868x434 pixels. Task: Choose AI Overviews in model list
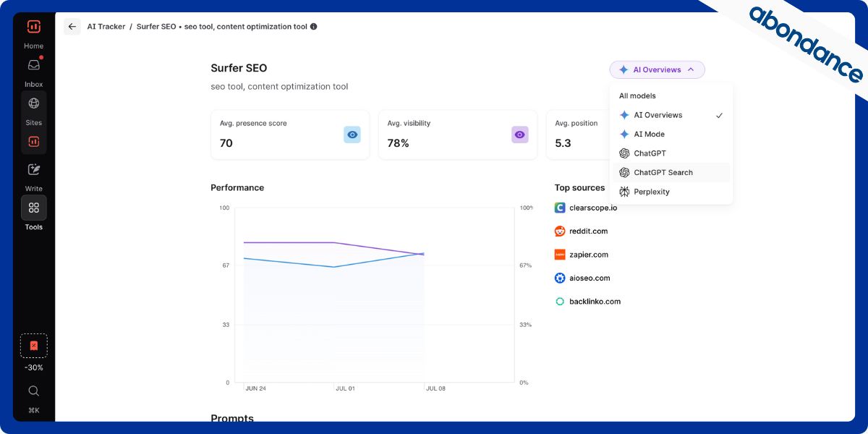tap(671, 115)
